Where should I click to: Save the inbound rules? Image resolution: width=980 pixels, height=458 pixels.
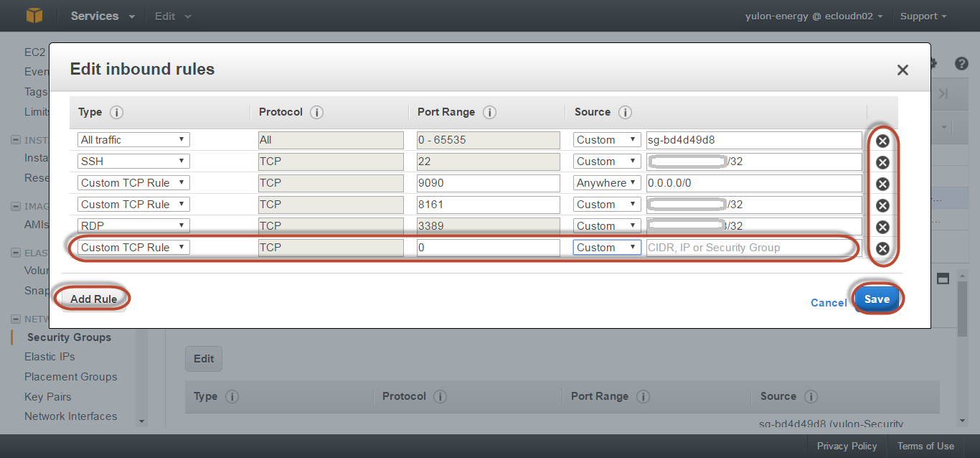877,299
